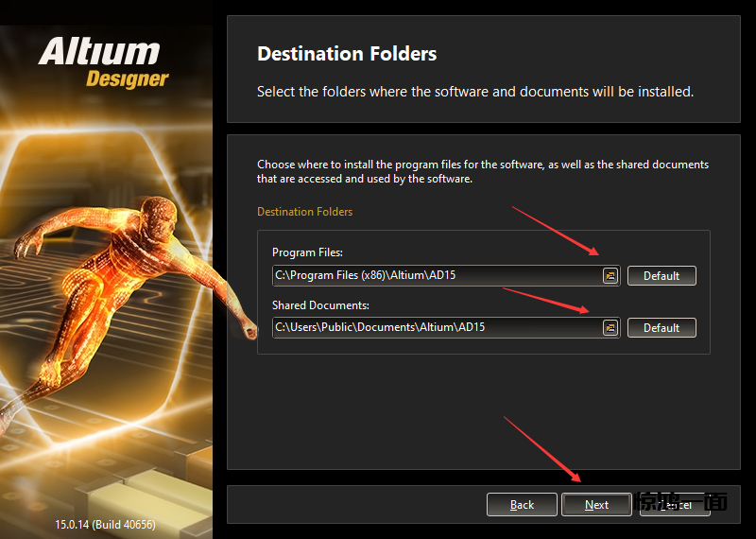Reset Program Files path with Default button
This screenshot has width=756, height=539.
tap(661, 276)
